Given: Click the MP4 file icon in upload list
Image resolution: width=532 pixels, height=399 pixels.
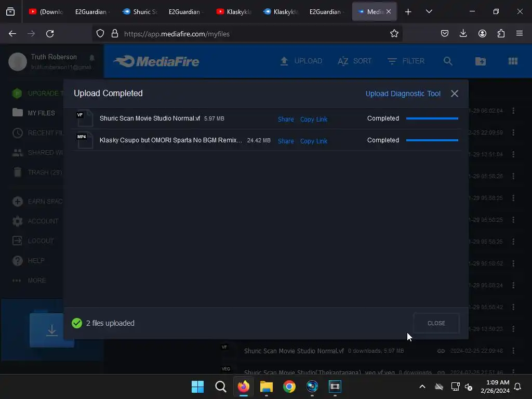Looking at the screenshot, I should point(85,140).
